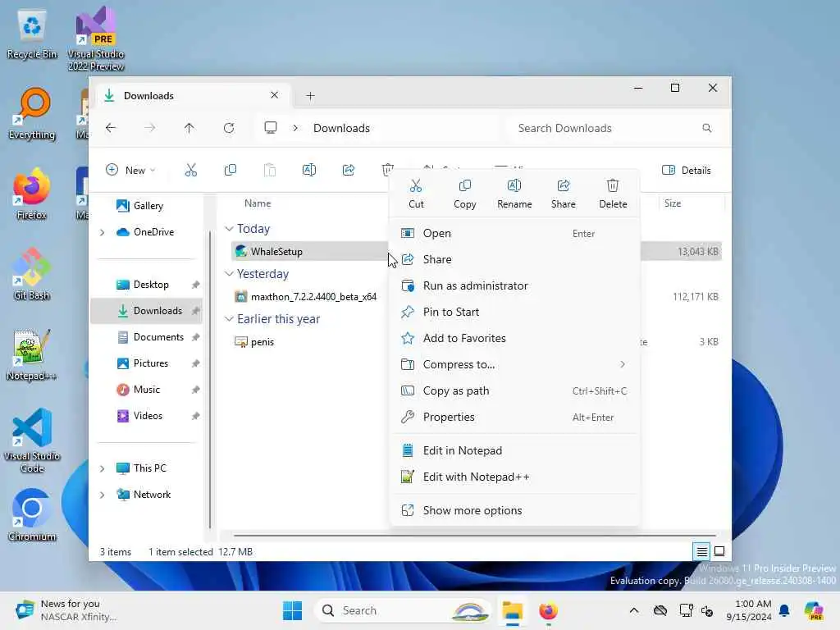840x630 pixels.
Task: Open File Explorer from the taskbar
Action: pyautogui.click(x=512, y=610)
